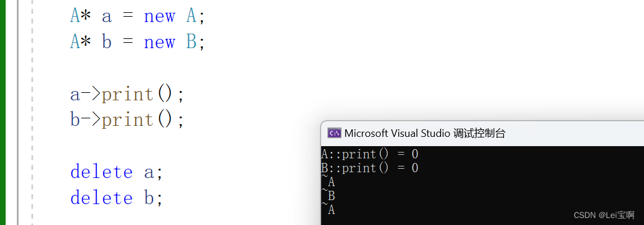Click the variable b in 'A* b' declaration
This screenshot has width=644, height=225.
[107, 42]
